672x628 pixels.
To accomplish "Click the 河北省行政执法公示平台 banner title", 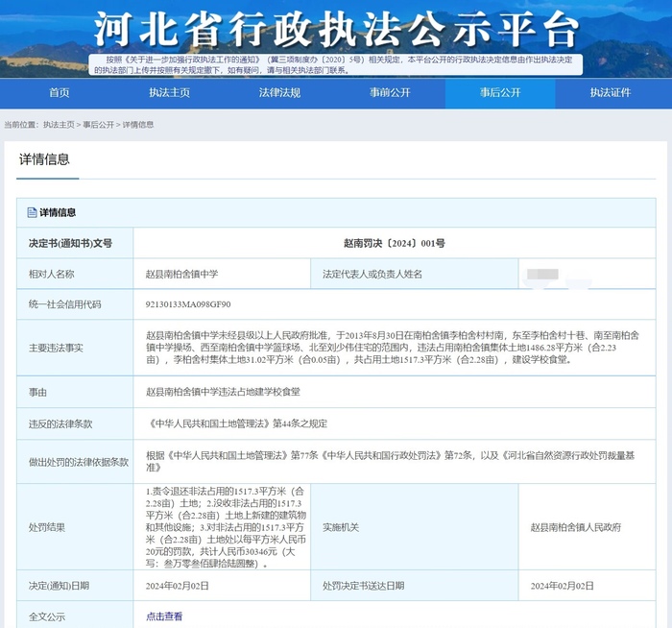I will click(336, 29).
